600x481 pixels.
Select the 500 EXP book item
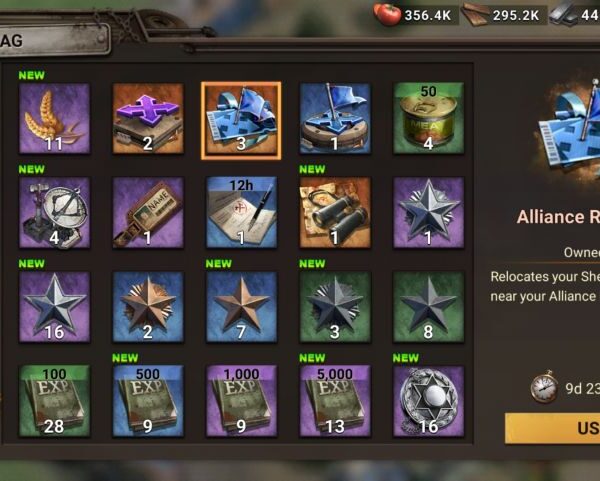[148, 401]
